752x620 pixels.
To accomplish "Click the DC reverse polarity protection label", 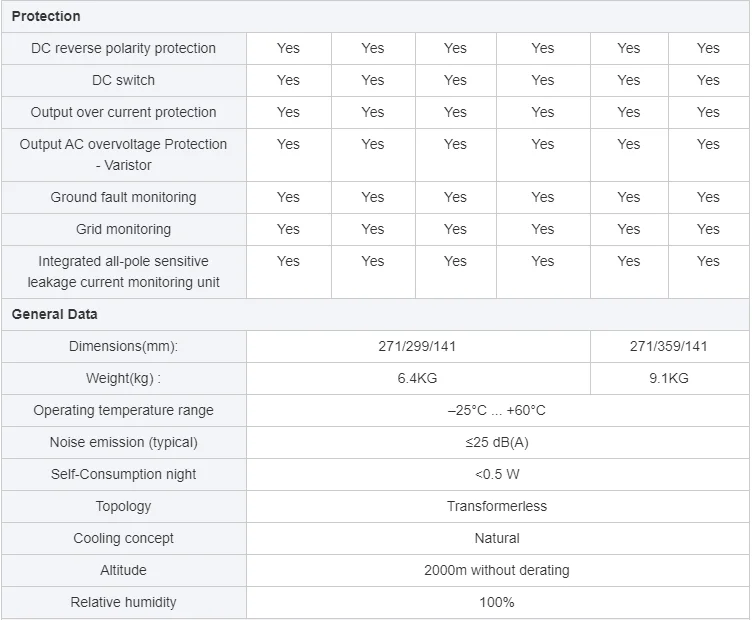I will (123, 48).
